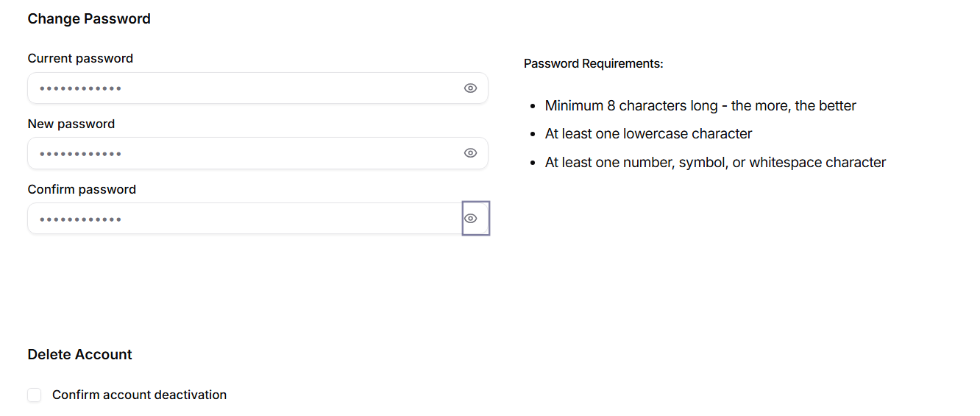Viewport: 980px width, 416px height.
Task: Click the "Confirm password" field label
Action: pos(82,189)
